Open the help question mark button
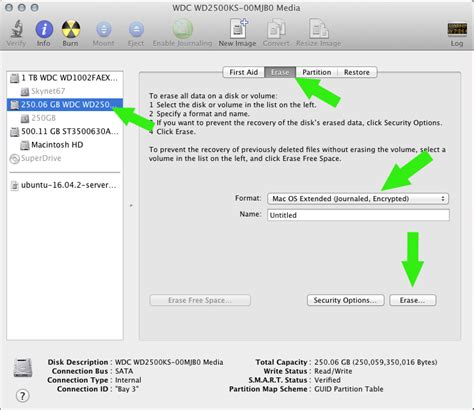The height and width of the screenshot is (410, 474). tap(23, 396)
